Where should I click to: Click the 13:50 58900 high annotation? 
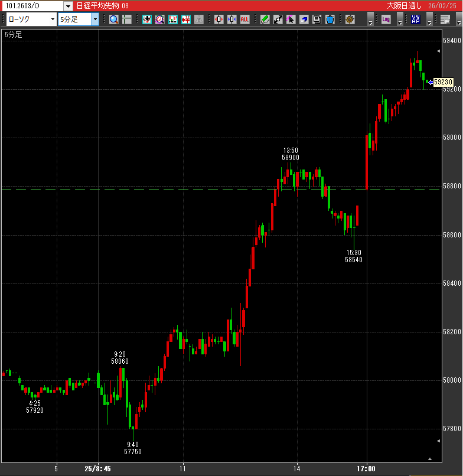(291, 154)
